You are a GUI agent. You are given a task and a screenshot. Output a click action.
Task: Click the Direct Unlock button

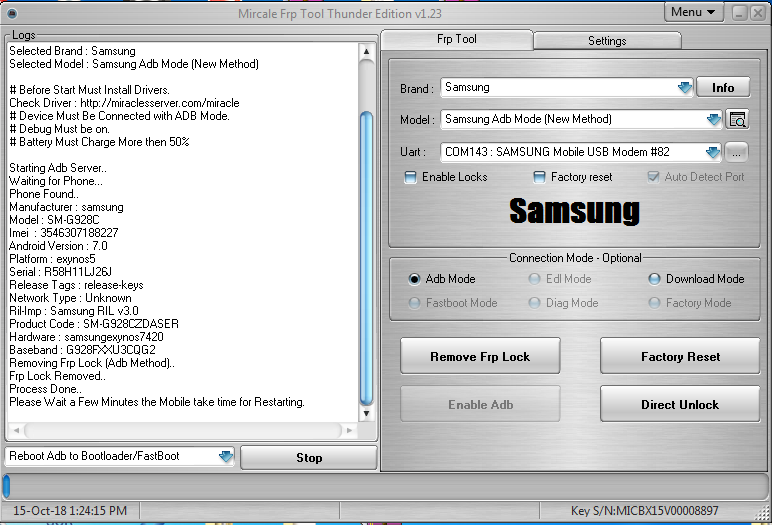(680, 404)
